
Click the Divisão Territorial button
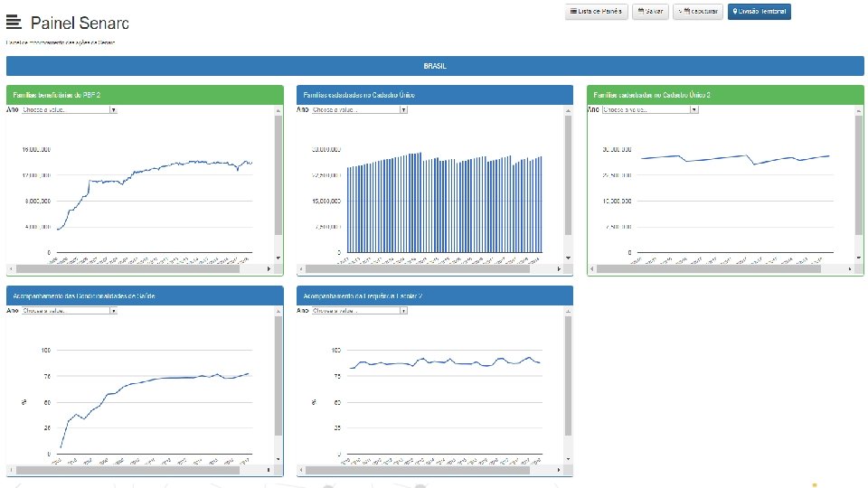[759, 12]
